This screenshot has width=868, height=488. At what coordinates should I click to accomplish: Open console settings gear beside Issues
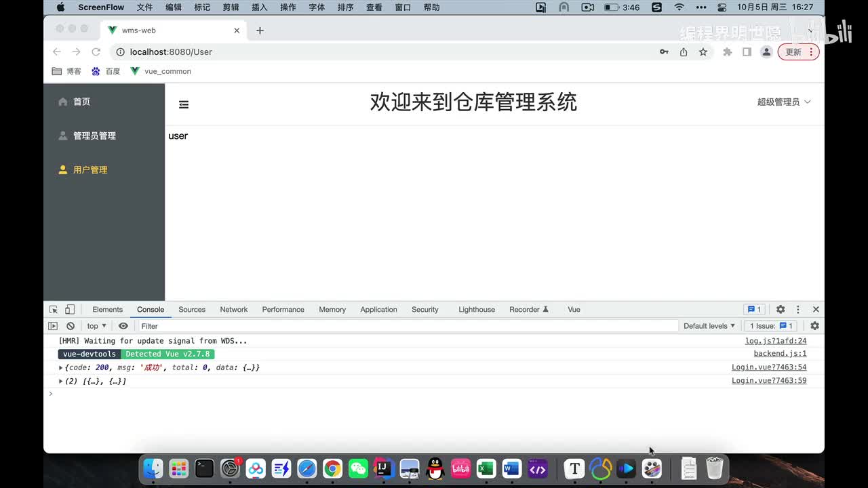(814, 326)
